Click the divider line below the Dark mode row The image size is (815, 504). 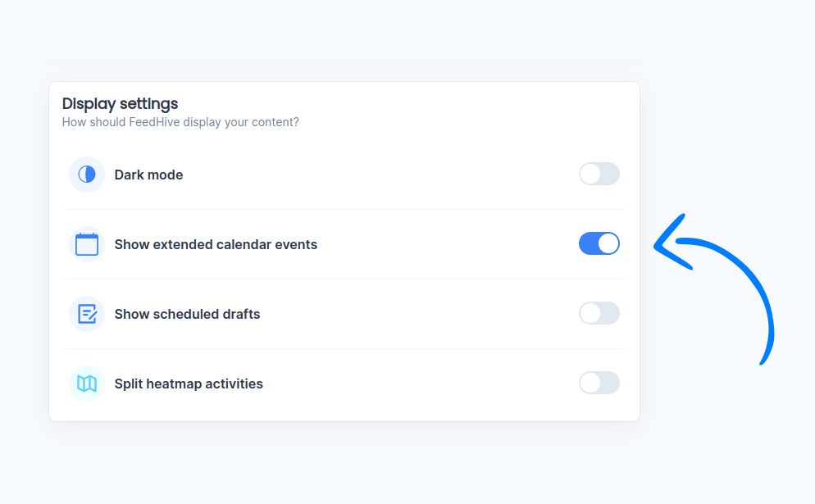344,209
